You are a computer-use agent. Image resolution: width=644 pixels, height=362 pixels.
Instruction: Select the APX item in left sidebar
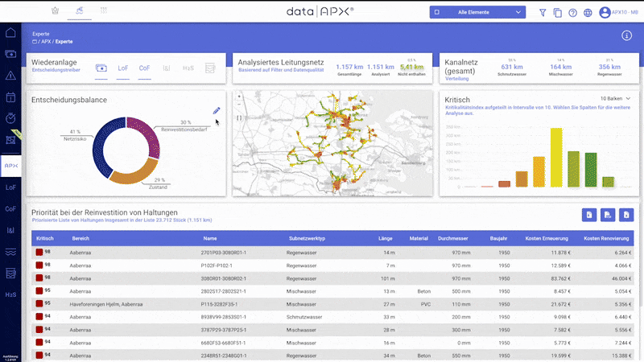(11, 166)
